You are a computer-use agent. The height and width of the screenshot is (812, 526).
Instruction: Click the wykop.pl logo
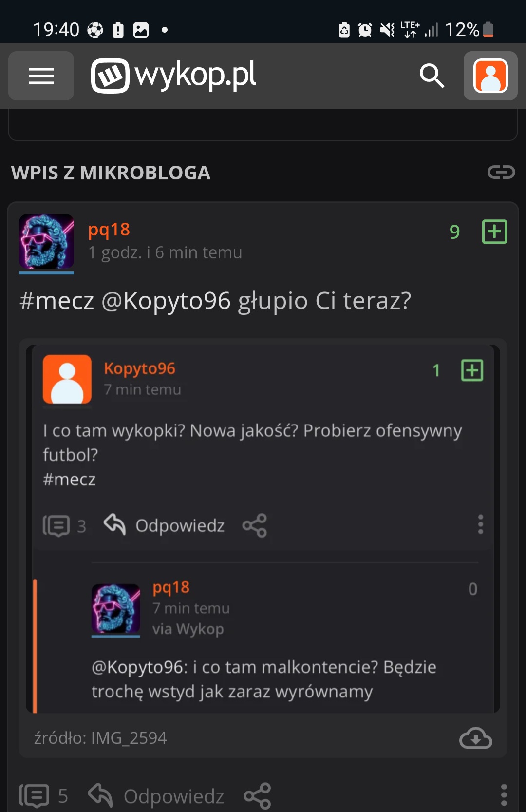click(173, 76)
